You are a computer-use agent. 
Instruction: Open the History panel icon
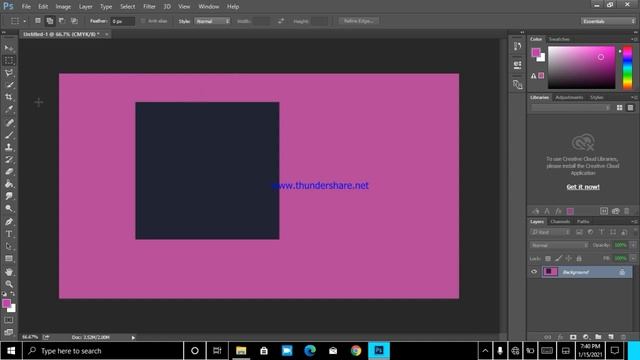click(518, 46)
